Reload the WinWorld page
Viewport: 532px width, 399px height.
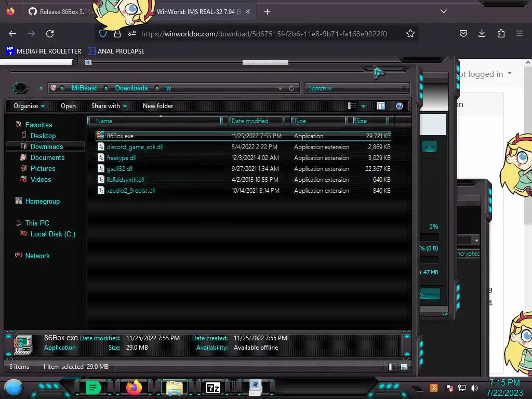click(x=50, y=34)
